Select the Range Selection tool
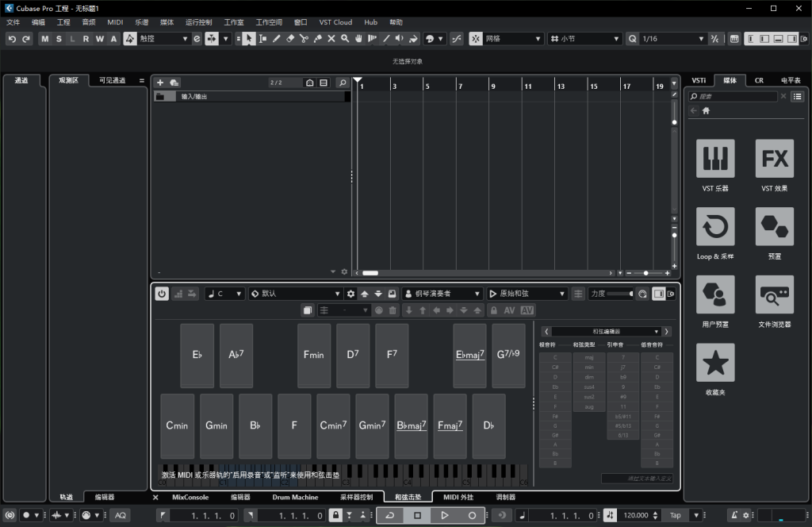 pos(262,39)
